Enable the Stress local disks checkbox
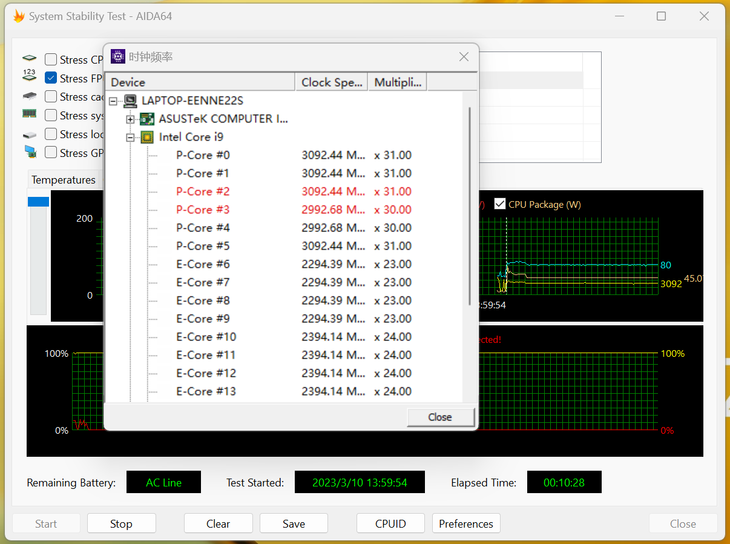730x544 pixels. coord(51,134)
